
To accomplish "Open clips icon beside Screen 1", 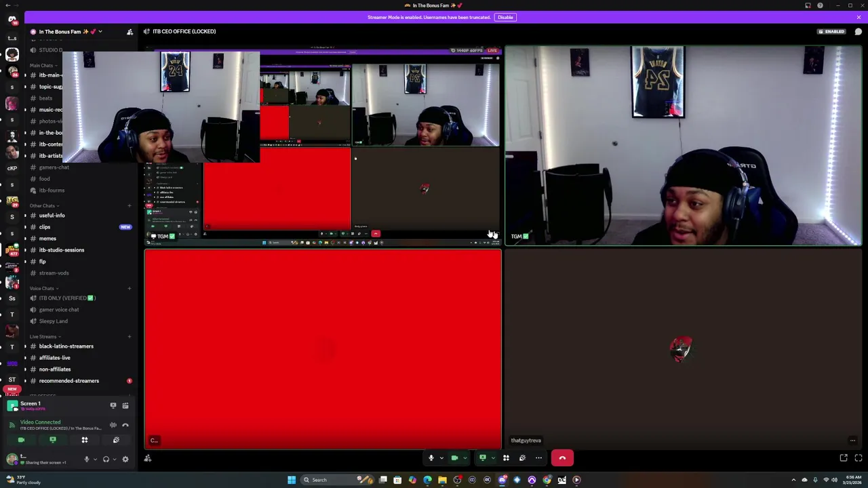I will click(x=125, y=405).
